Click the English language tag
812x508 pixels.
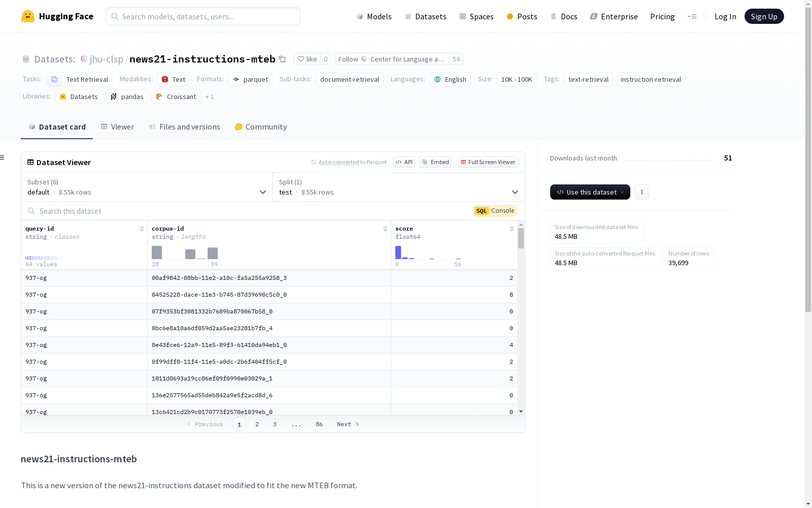[x=450, y=79]
